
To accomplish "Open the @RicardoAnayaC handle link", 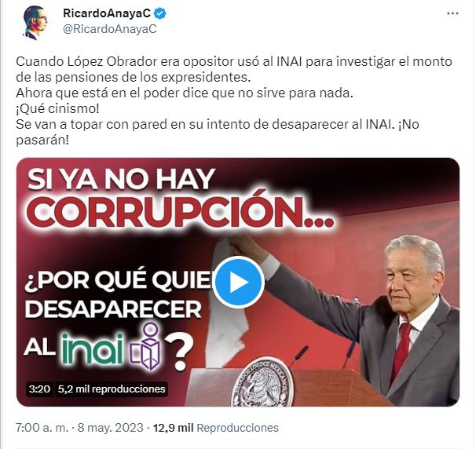I will [110, 29].
